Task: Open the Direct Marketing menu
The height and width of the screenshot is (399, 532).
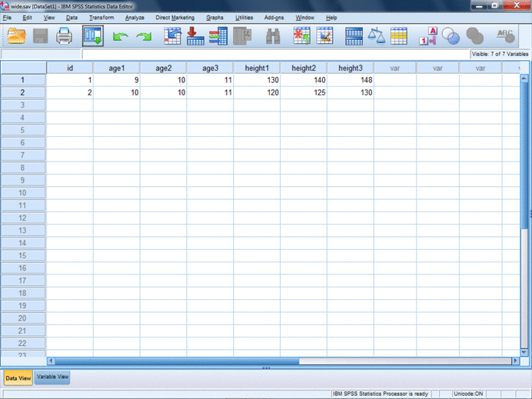Action: (175, 18)
